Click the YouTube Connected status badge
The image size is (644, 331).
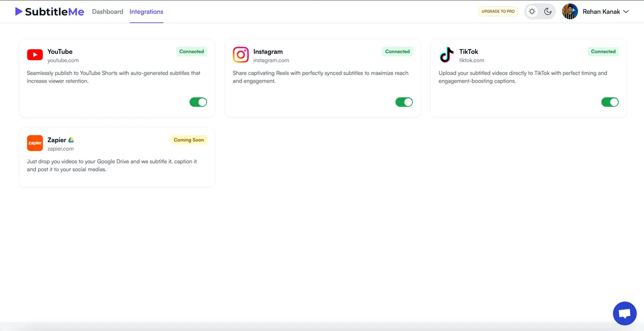pos(191,52)
